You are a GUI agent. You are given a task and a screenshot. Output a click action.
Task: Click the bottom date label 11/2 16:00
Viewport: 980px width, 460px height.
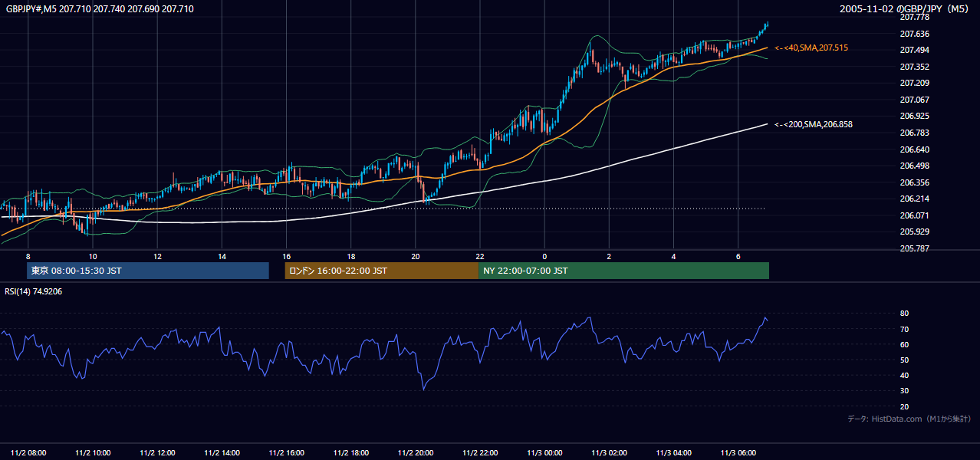coord(286,452)
